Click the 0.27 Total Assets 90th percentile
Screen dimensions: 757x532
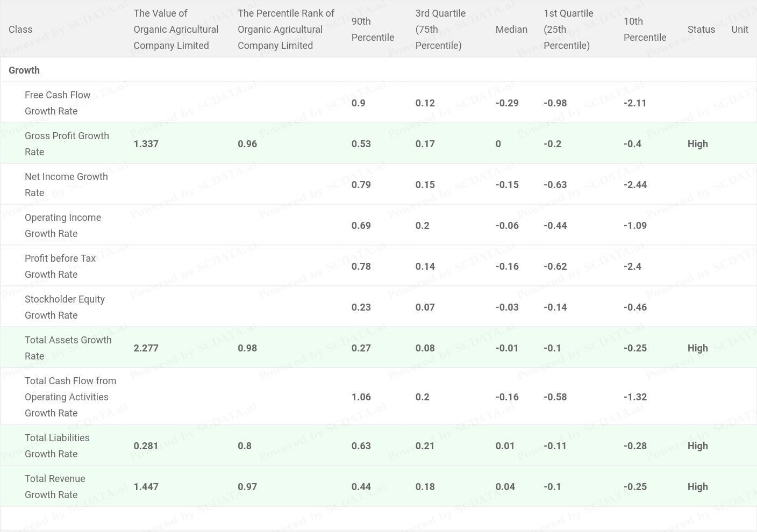pos(361,348)
